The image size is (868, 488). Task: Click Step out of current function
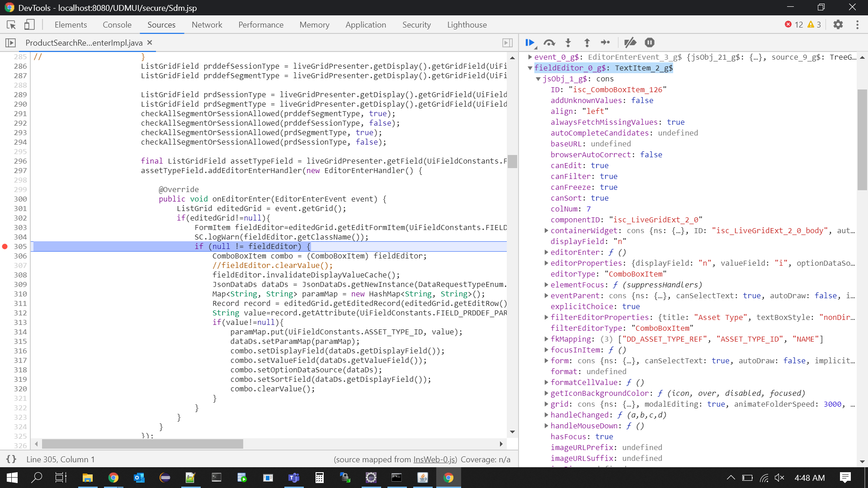point(587,42)
